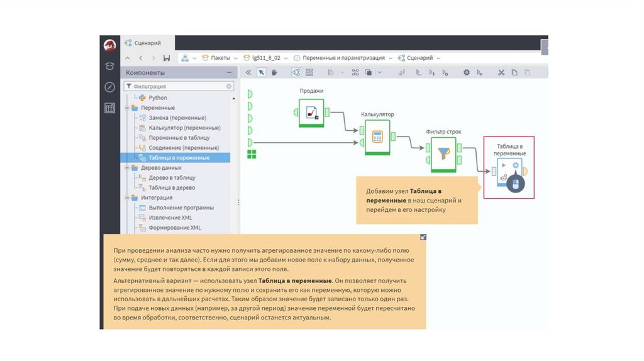This screenshot has height=361, width=644.
Task: Click the Loginom logo icon
Action: [x=109, y=45]
